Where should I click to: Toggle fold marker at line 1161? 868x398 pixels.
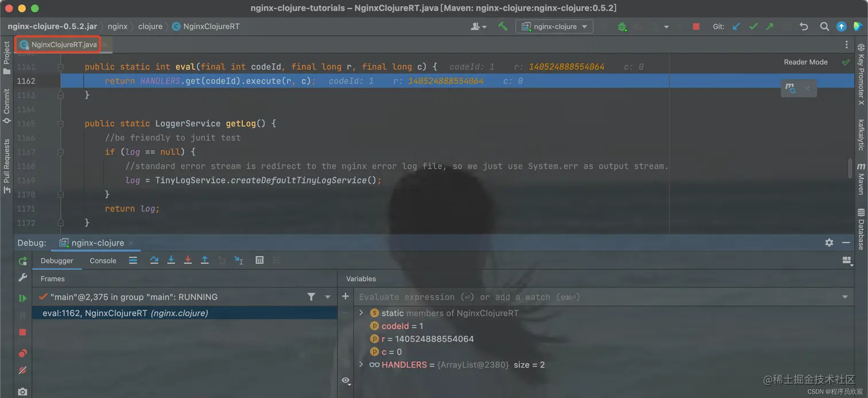[x=60, y=67]
